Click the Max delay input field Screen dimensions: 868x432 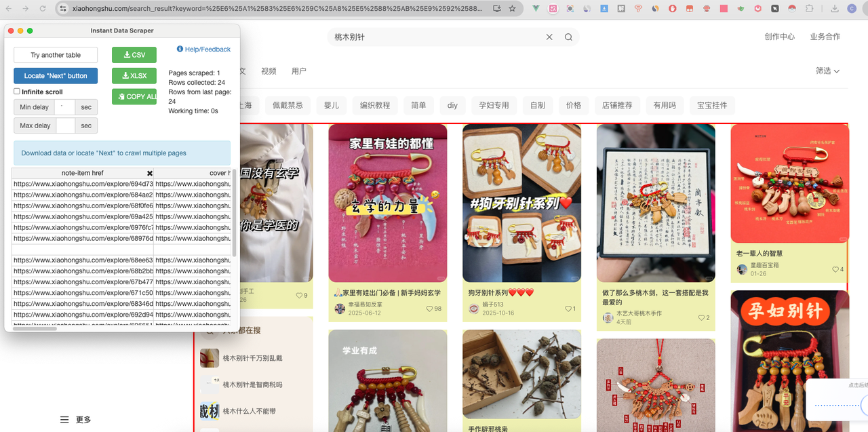[65, 125]
